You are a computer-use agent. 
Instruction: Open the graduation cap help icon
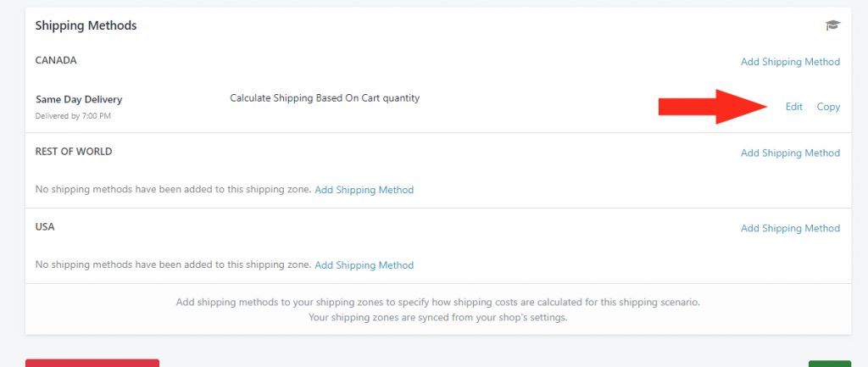[832, 25]
